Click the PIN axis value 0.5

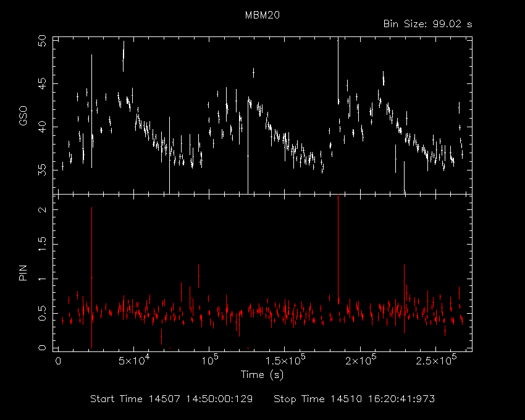coord(42,314)
